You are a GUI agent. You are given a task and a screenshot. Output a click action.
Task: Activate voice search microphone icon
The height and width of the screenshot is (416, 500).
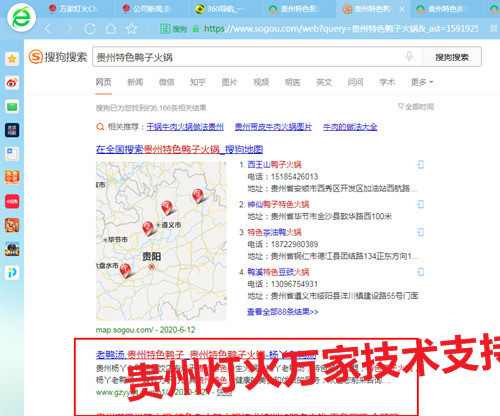[x=409, y=56]
